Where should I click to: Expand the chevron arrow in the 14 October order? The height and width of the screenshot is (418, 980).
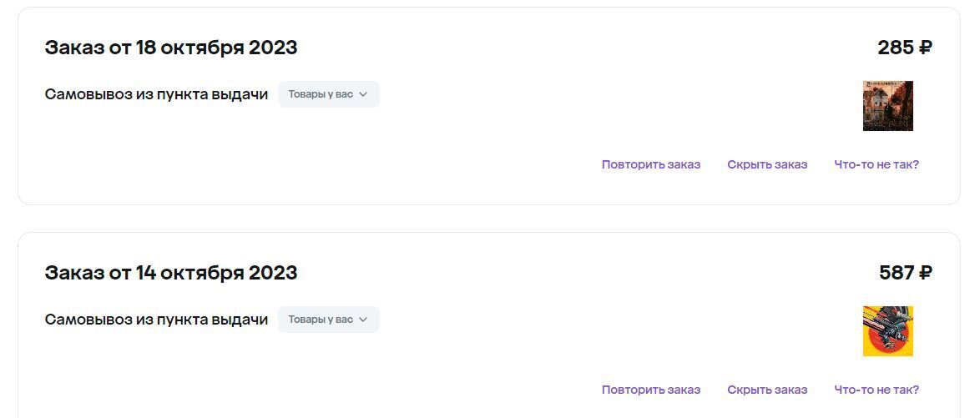tap(363, 320)
